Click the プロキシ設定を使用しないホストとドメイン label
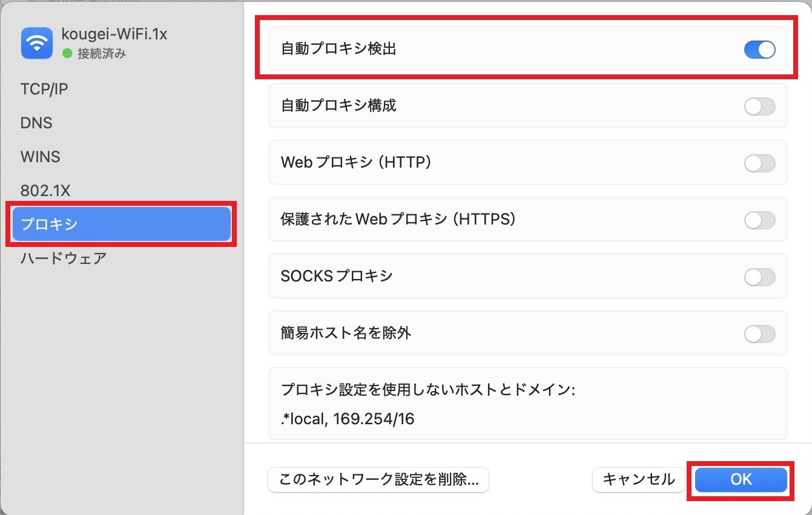 (x=427, y=390)
